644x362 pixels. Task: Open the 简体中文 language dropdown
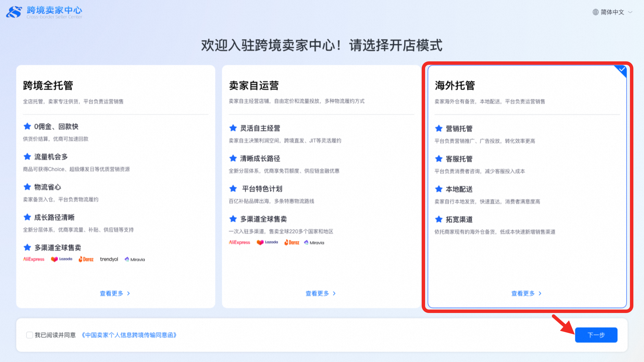[x=612, y=12]
